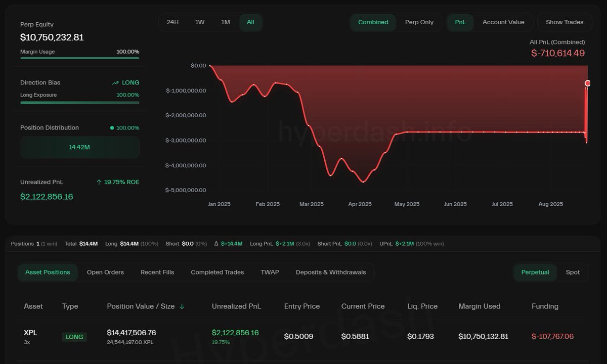This screenshot has height=364, width=607.
Task: Click the green up arrow beside 19.75% ROE
Action: point(99,182)
